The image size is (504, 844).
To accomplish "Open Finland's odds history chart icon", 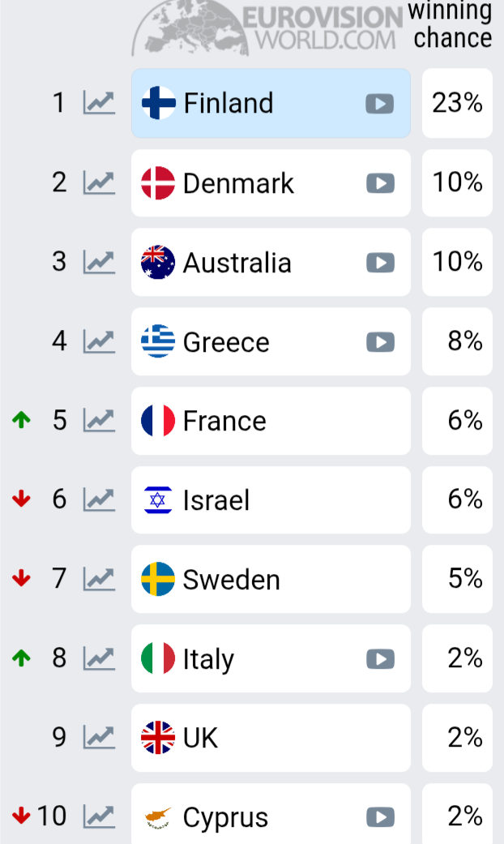I will (99, 103).
